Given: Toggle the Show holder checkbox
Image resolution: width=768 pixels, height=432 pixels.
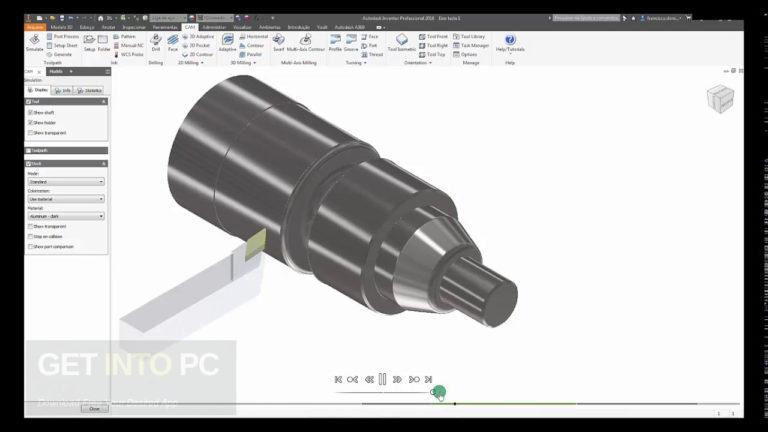Looking at the screenshot, I should tap(30, 122).
